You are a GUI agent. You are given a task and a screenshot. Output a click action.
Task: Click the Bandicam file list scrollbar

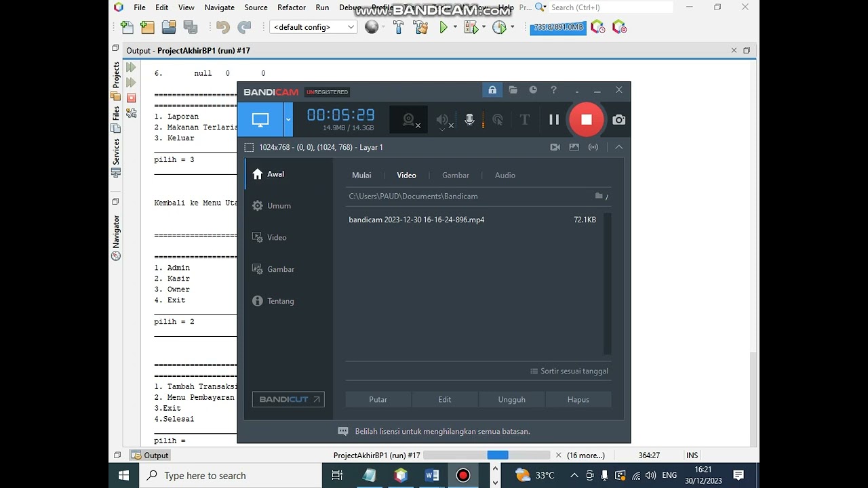(x=608, y=283)
